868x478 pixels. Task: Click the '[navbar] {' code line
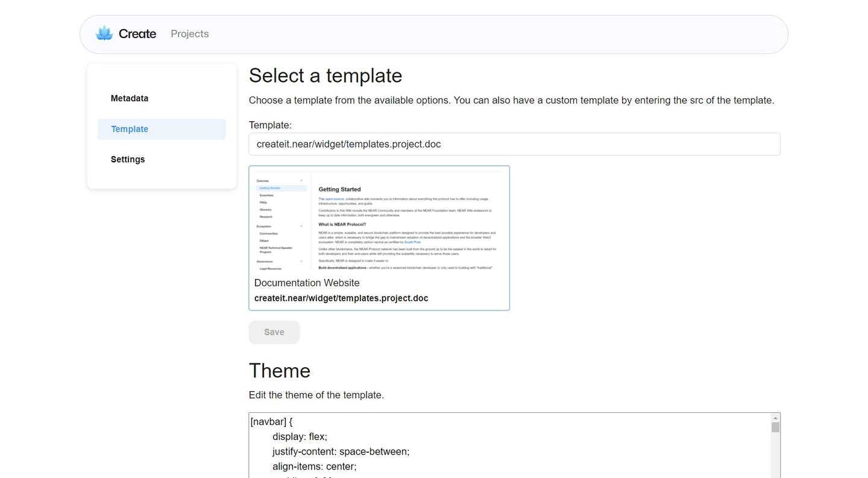(271, 421)
